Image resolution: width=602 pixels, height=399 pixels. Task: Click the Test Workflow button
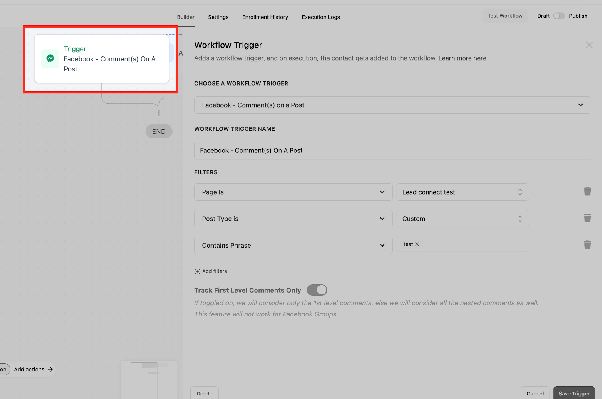coord(505,16)
